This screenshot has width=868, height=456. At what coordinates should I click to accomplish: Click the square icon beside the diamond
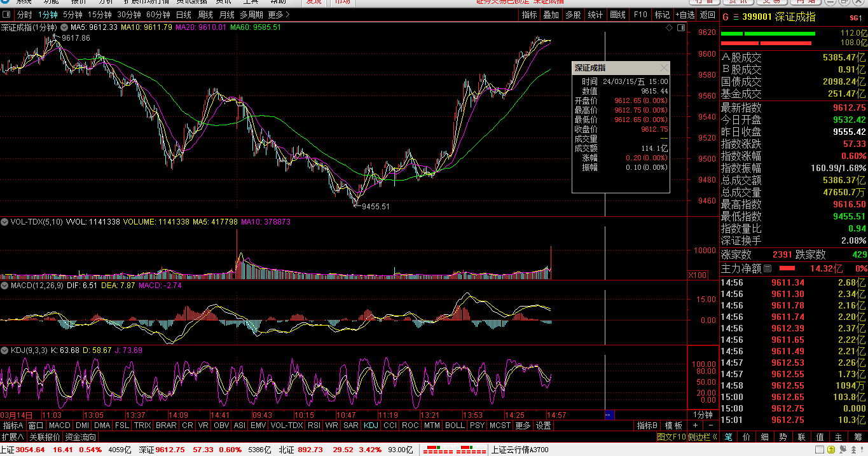coord(681,28)
